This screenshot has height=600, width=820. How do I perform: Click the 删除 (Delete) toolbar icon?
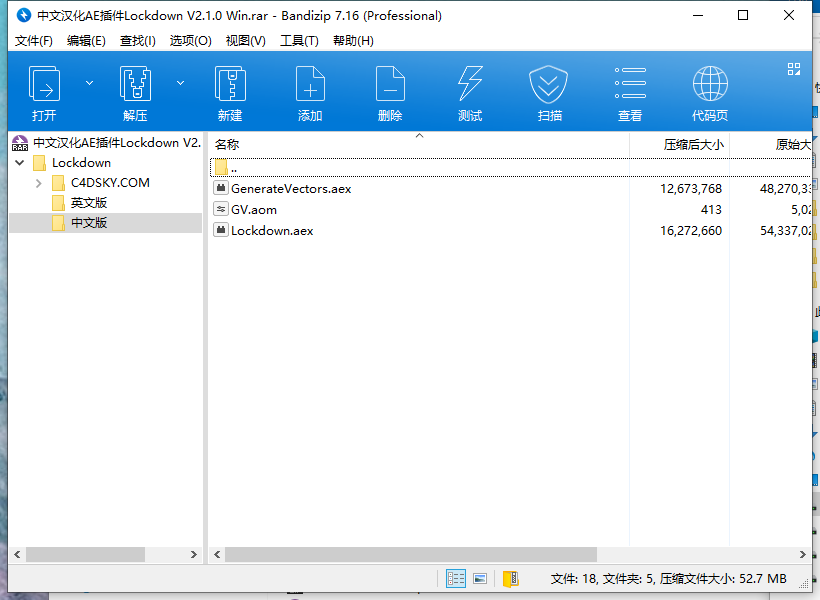(390, 83)
